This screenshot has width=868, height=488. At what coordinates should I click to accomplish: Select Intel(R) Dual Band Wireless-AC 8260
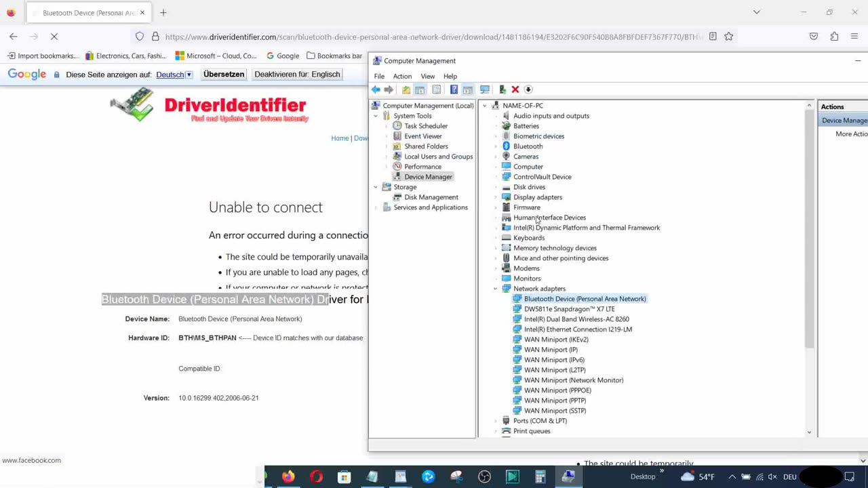(576, 319)
